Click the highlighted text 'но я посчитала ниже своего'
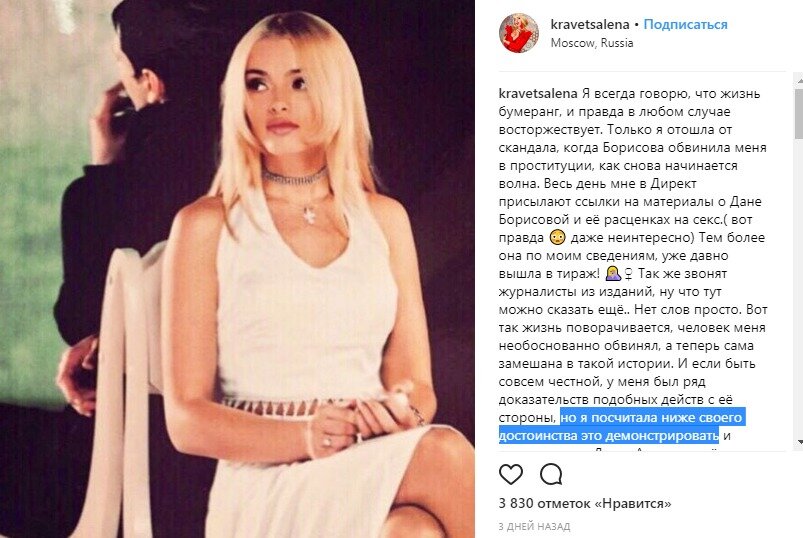 tap(651, 418)
